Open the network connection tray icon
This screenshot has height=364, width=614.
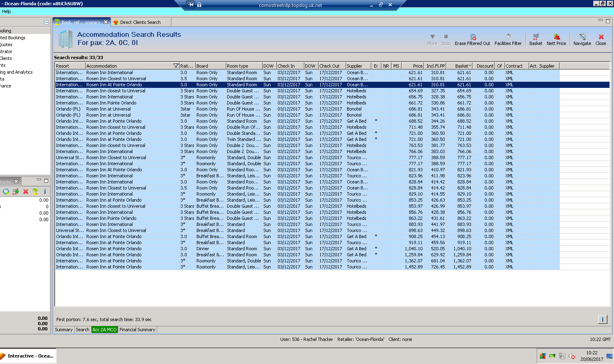562,356
